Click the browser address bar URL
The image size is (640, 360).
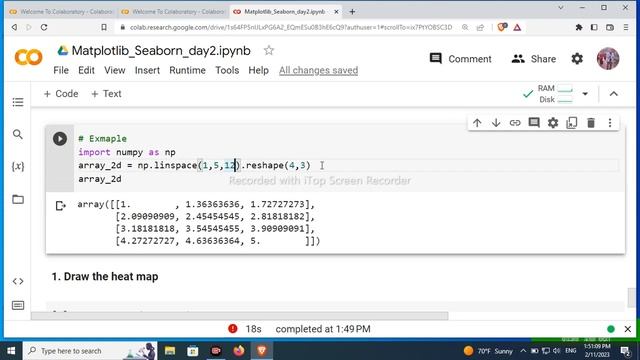click(291, 27)
